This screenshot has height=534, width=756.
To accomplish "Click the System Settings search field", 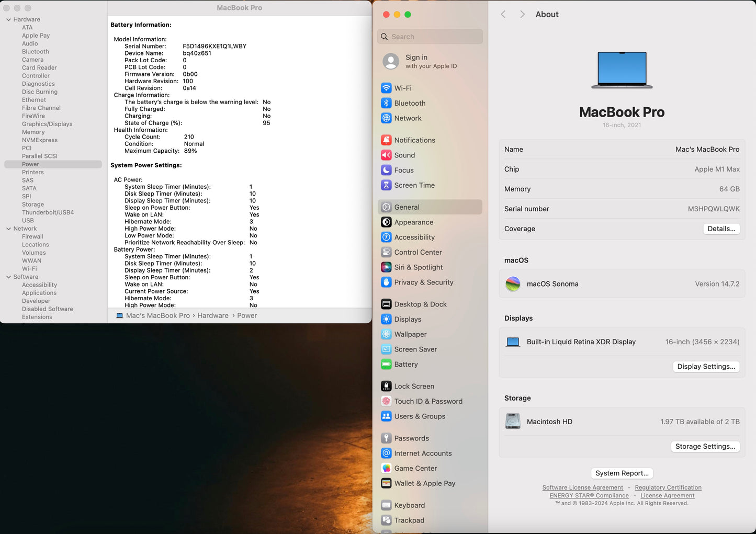I will click(430, 37).
